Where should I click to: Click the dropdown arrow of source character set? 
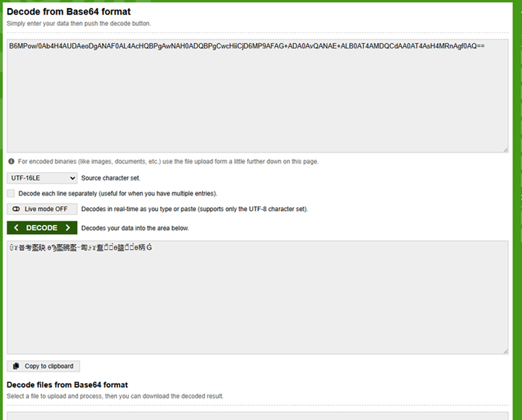point(72,178)
